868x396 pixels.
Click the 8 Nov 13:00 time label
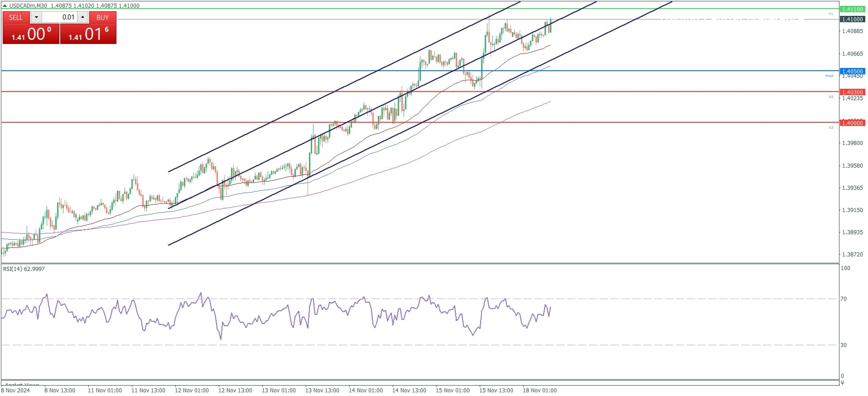(60, 390)
